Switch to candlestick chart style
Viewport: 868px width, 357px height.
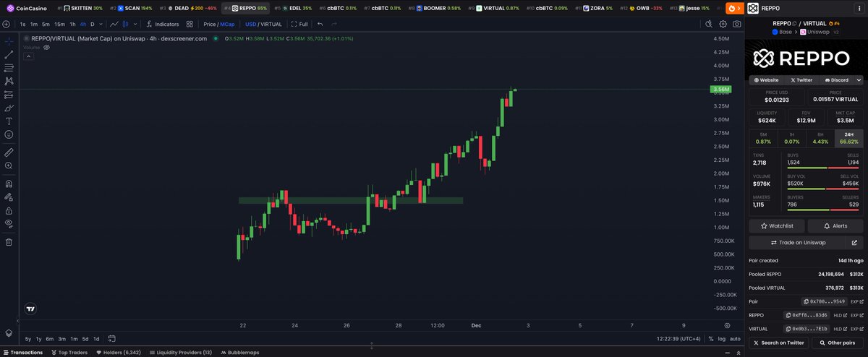coord(124,24)
